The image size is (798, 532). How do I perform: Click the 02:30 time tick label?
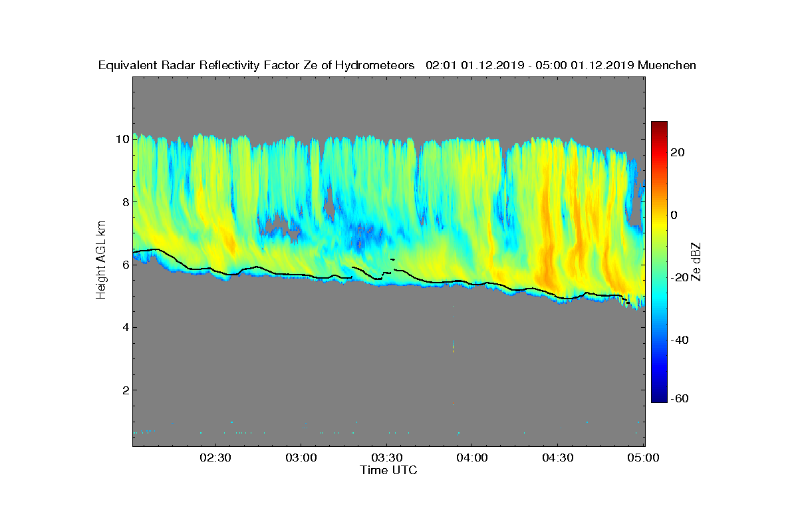point(215,458)
